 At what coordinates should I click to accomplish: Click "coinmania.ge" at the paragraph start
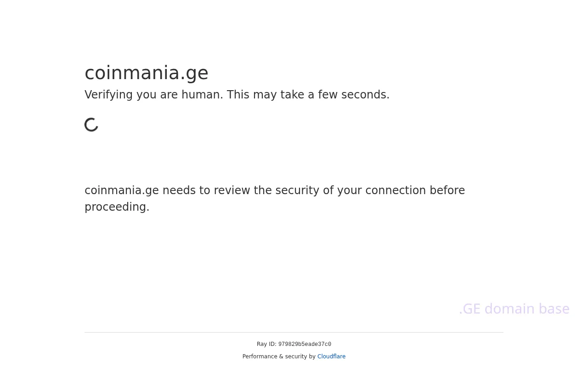(x=122, y=190)
